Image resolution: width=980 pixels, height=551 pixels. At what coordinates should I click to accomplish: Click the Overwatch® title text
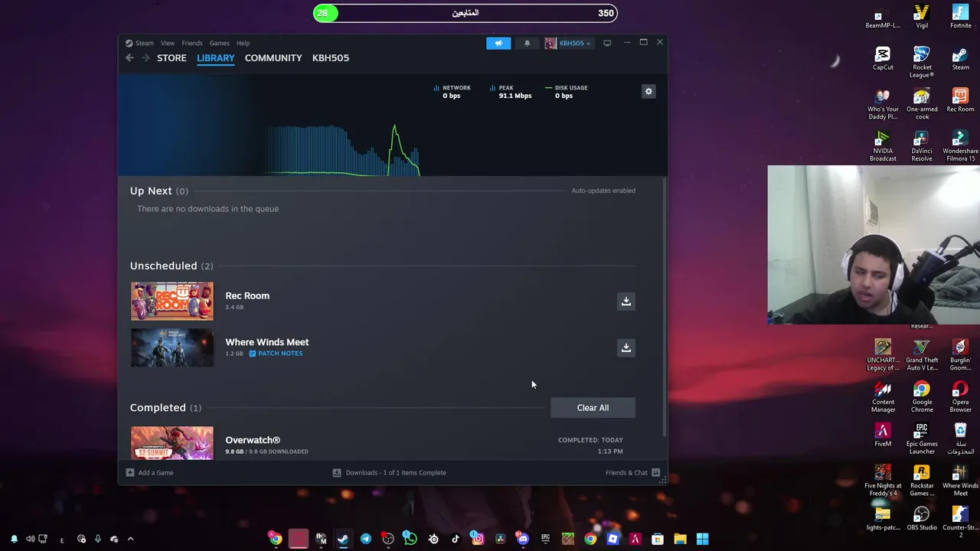coord(253,440)
